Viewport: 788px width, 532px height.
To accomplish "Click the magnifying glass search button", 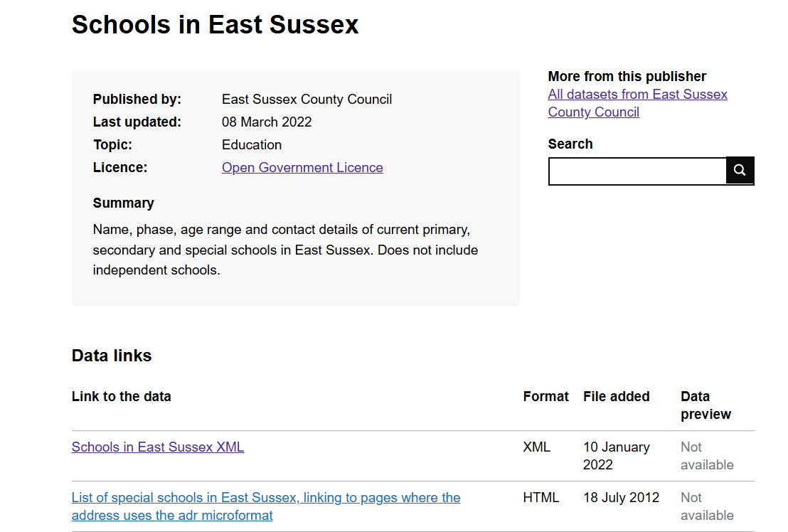I will (x=740, y=171).
